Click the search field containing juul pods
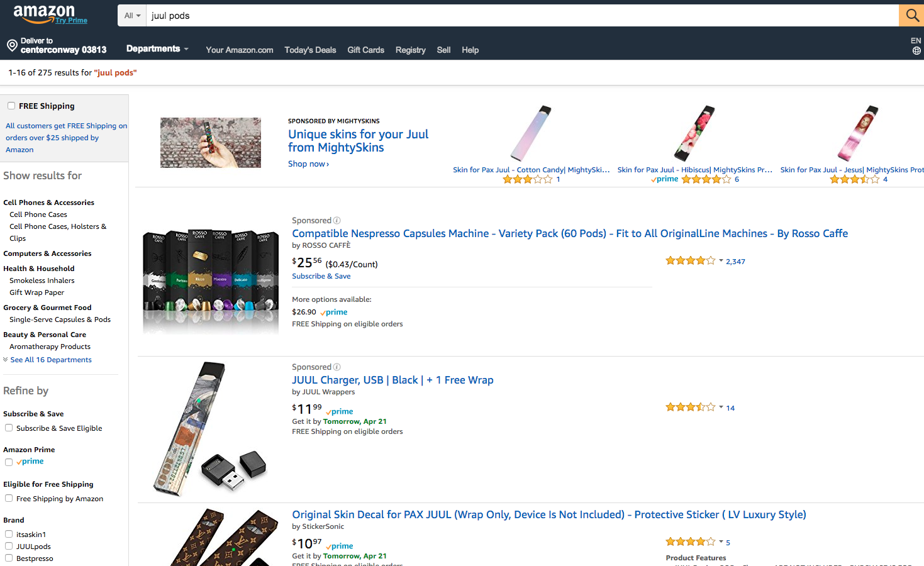This screenshot has width=924, height=566. (522, 16)
